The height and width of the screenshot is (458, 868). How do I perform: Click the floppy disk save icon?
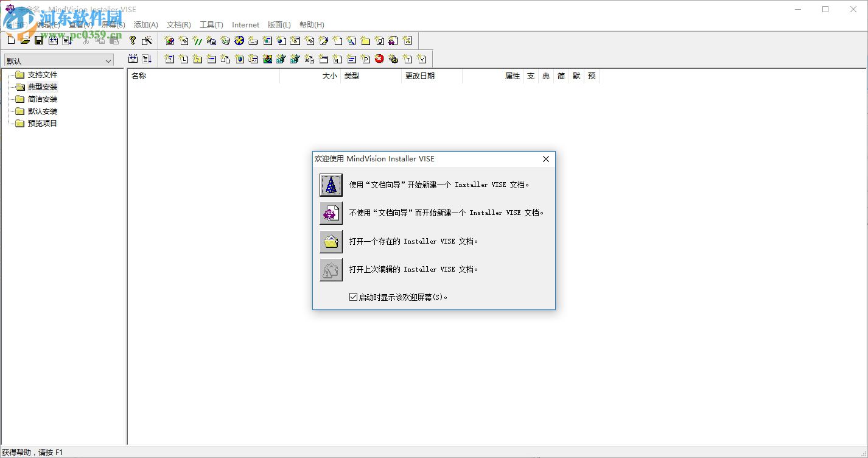(39, 40)
